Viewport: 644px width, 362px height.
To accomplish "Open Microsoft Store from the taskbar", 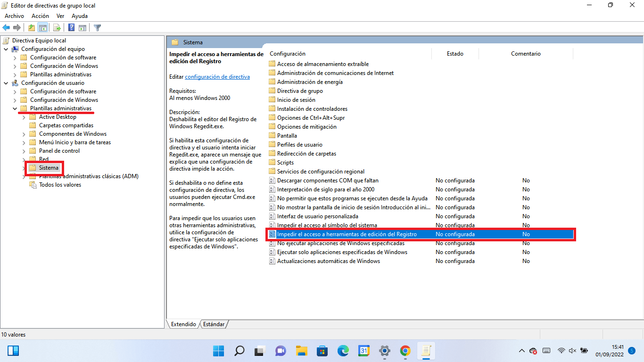I will pos(322,351).
